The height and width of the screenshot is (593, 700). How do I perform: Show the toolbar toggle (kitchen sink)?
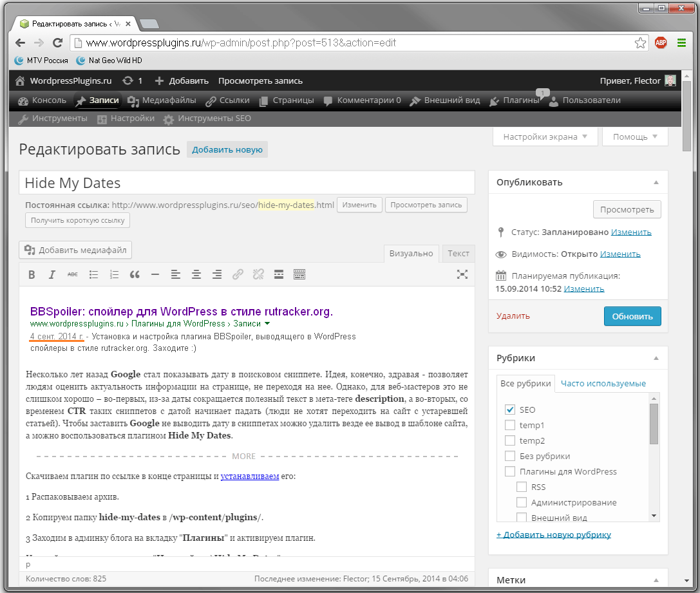(x=299, y=274)
